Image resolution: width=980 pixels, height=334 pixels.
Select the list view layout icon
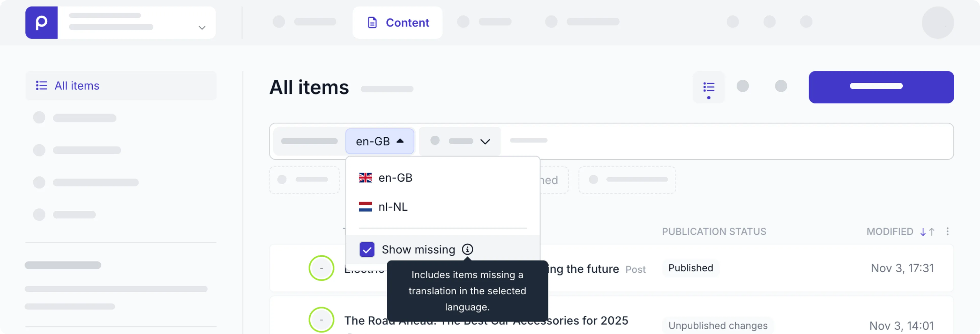point(709,87)
